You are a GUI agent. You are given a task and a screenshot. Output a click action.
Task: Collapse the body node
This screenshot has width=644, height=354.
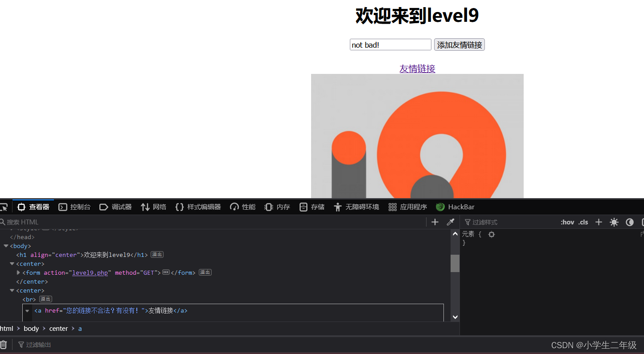click(x=6, y=246)
